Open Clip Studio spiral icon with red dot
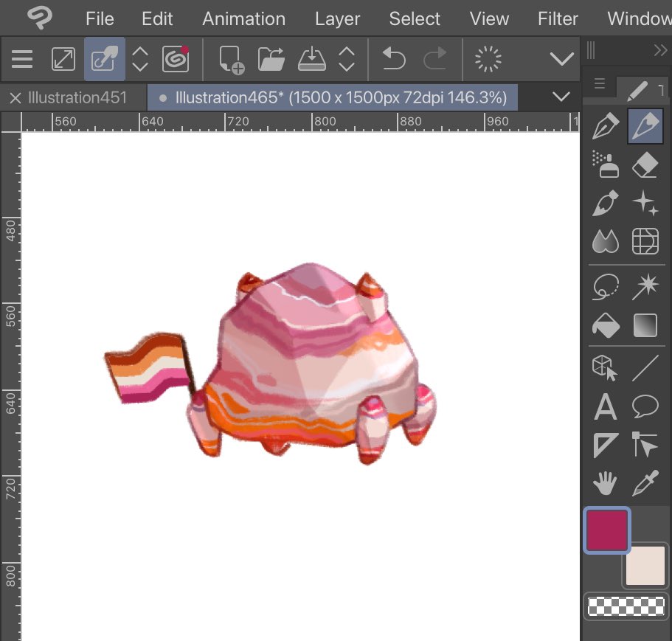Image resolution: width=672 pixels, height=641 pixels. click(176, 58)
